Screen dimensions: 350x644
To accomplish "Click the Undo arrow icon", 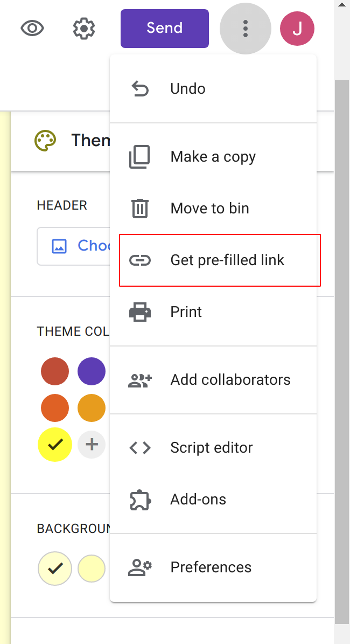I will (x=140, y=88).
